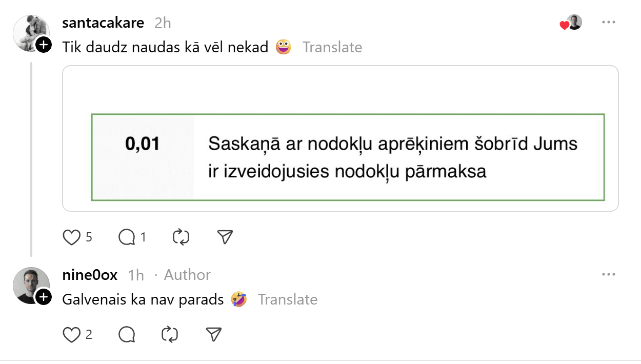View santacakare's profile picture
The height and width of the screenshot is (364, 641).
(30, 32)
